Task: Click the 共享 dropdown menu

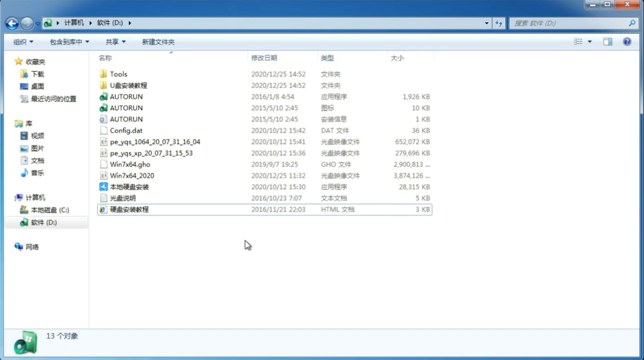Action: pos(114,42)
